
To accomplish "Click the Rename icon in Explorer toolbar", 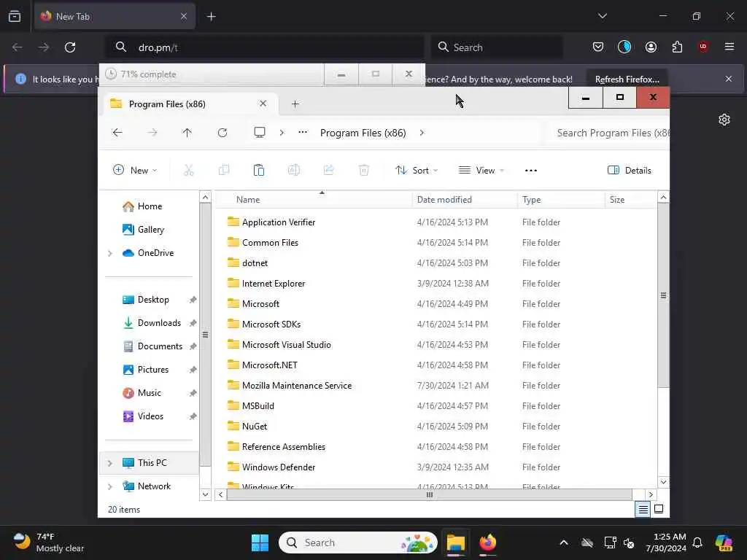I will (294, 170).
